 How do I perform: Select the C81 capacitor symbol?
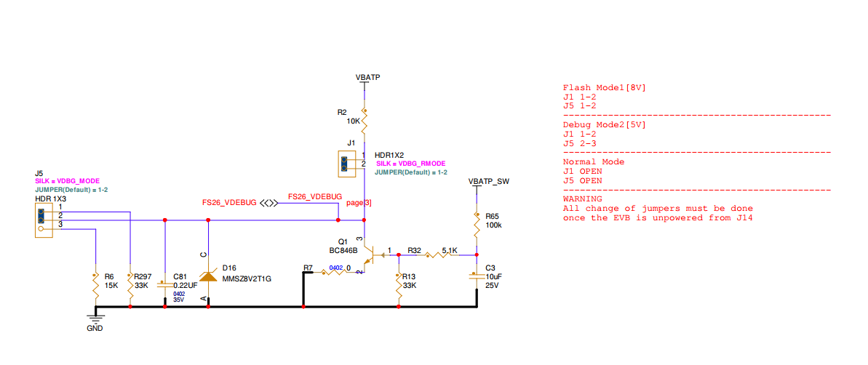click(x=165, y=285)
